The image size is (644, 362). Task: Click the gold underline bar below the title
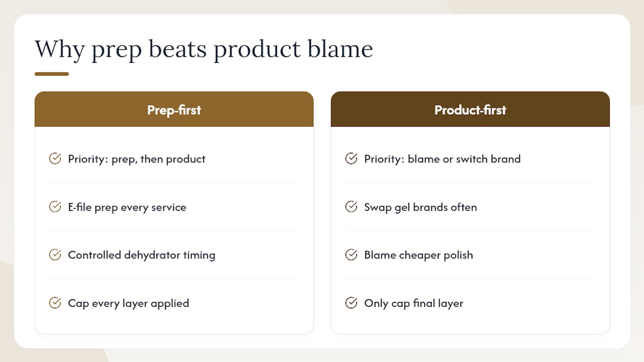(51, 74)
